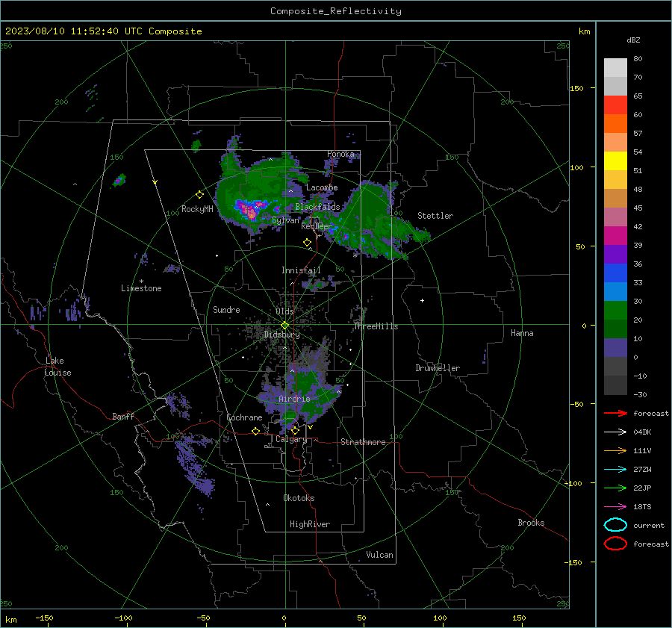Click the magenta 18TS arrow icon
Viewport: 672px width, 628px height.
tap(615, 506)
